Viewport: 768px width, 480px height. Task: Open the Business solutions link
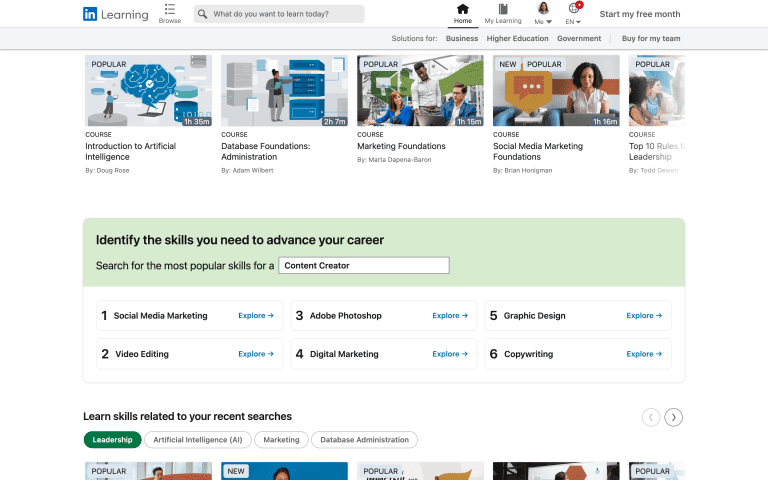[x=461, y=38]
